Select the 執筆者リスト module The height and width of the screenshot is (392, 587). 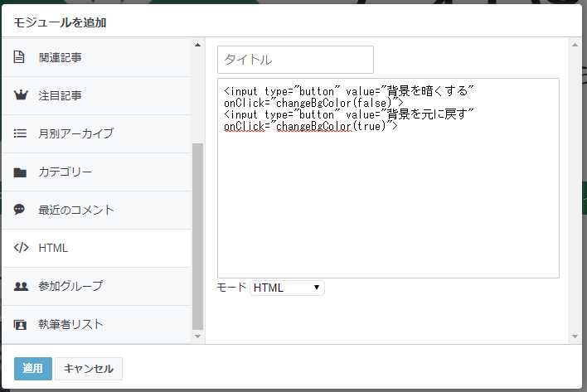[96, 324]
